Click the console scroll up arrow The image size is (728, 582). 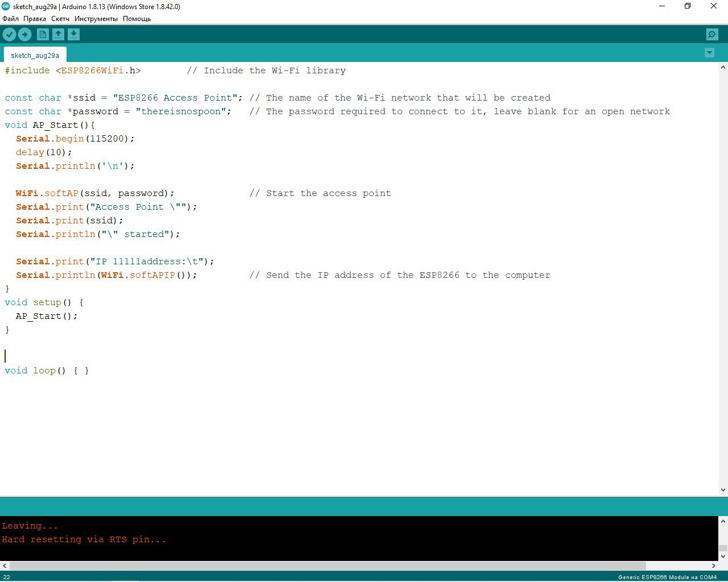click(723, 521)
